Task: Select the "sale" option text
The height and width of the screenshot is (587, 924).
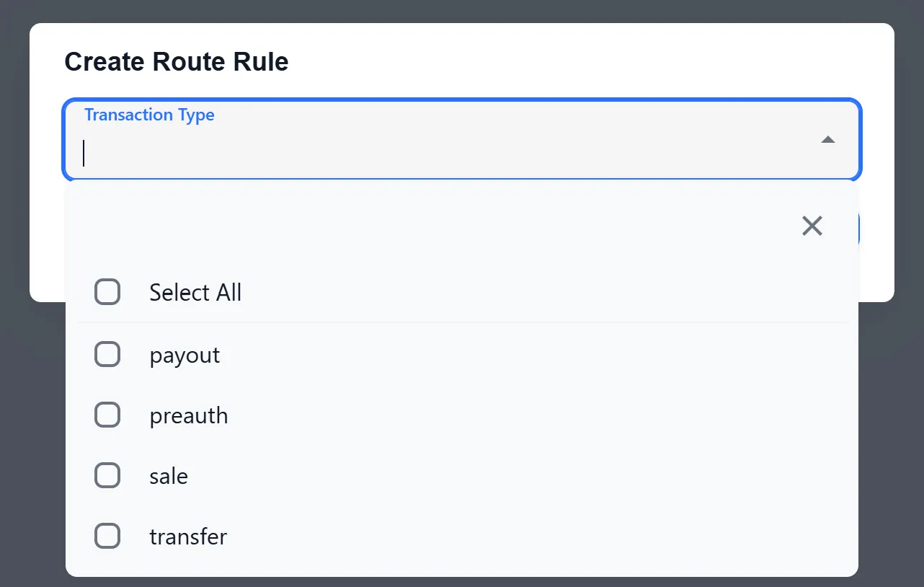Action: click(x=169, y=477)
